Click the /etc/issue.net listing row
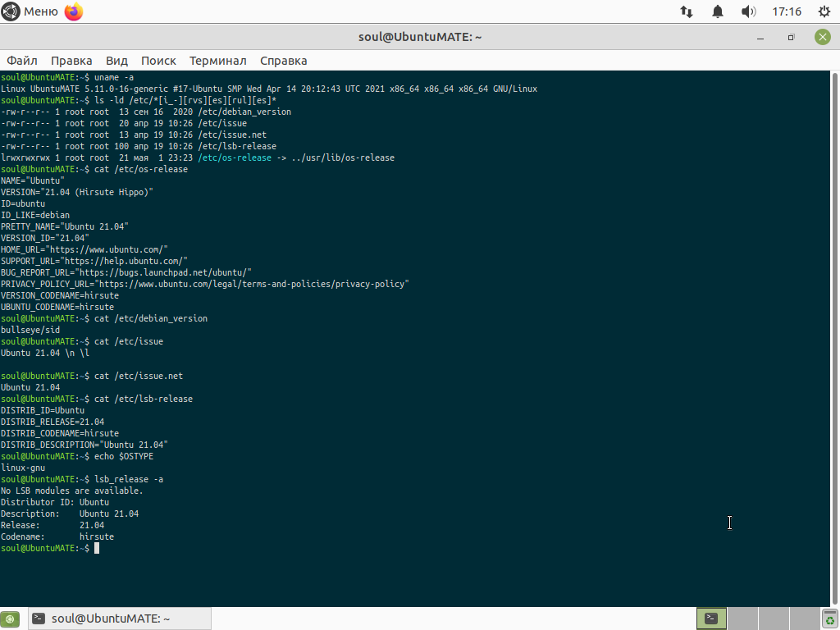This screenshot has width=840, height=630. pyautogui.click(x=134, y=135)
